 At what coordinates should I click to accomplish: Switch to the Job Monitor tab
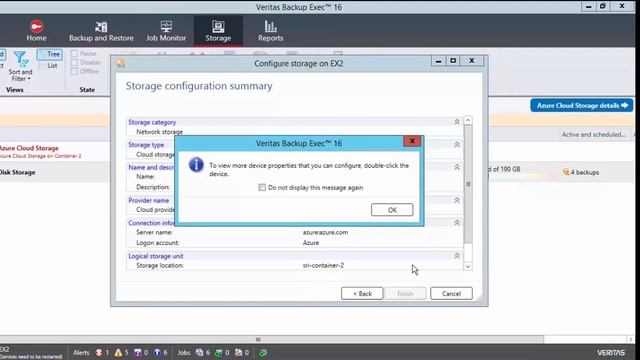coord(166,31)
